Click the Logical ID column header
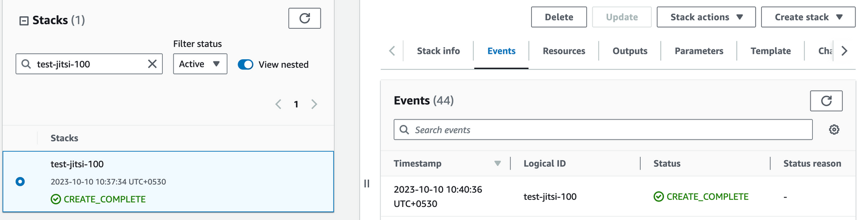This screenshot has height=220, width=868. pyautogui.click(x=545, y=164)
